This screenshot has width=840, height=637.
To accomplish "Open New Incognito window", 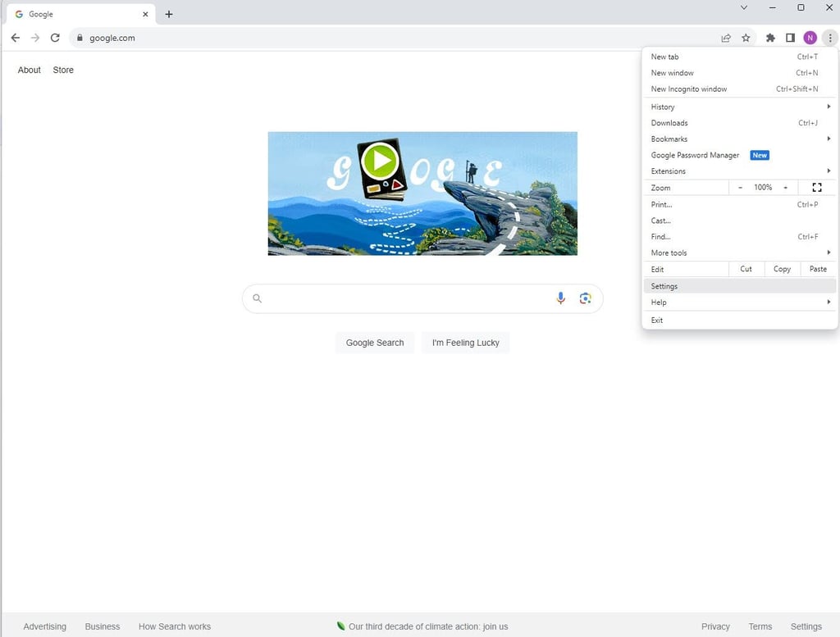I will 740,89.
